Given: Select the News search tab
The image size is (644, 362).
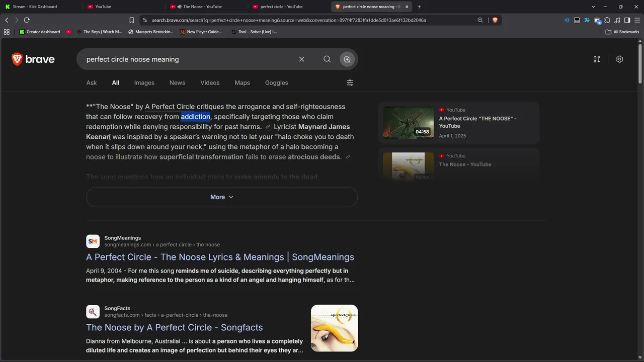Looking at the screenshot, I should point(177,82).
